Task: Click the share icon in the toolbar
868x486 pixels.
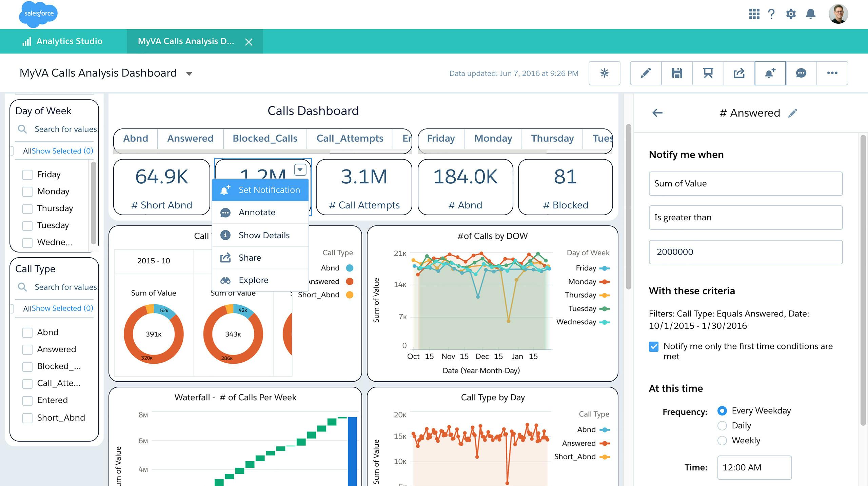Action: pyautogui.click(x=739, y=73)
